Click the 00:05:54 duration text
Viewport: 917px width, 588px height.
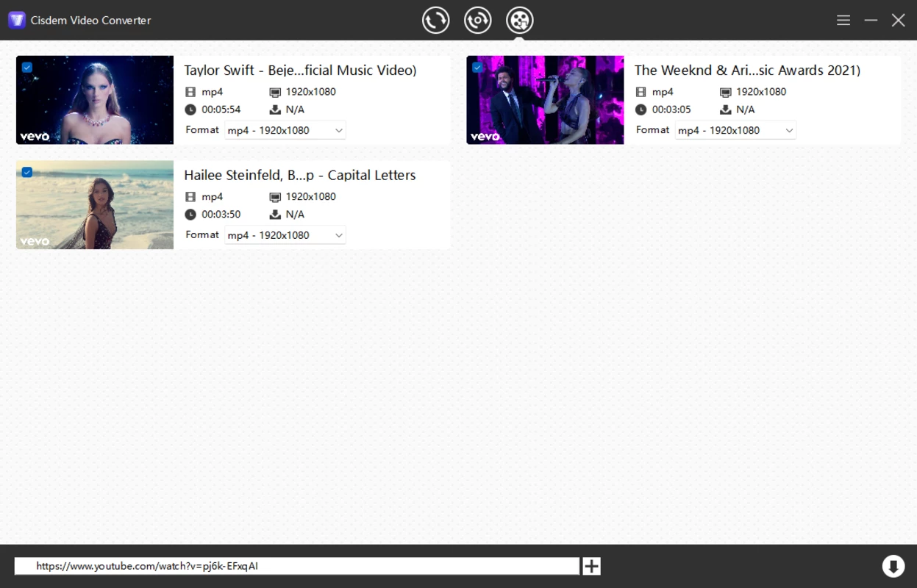[x=221, y=110]
